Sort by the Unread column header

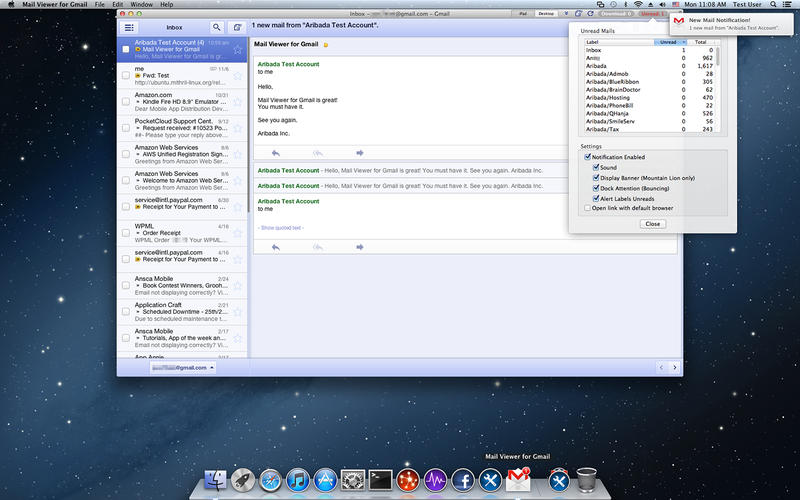(667, 42)
